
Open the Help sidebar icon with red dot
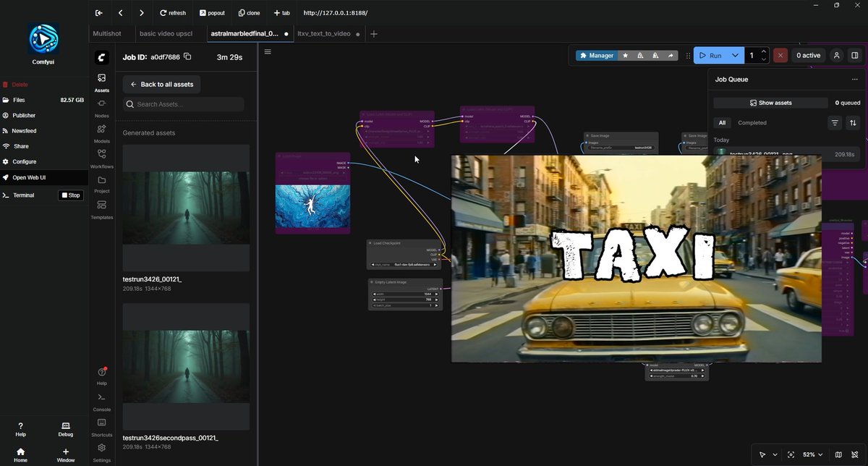(x=102, y=376)
